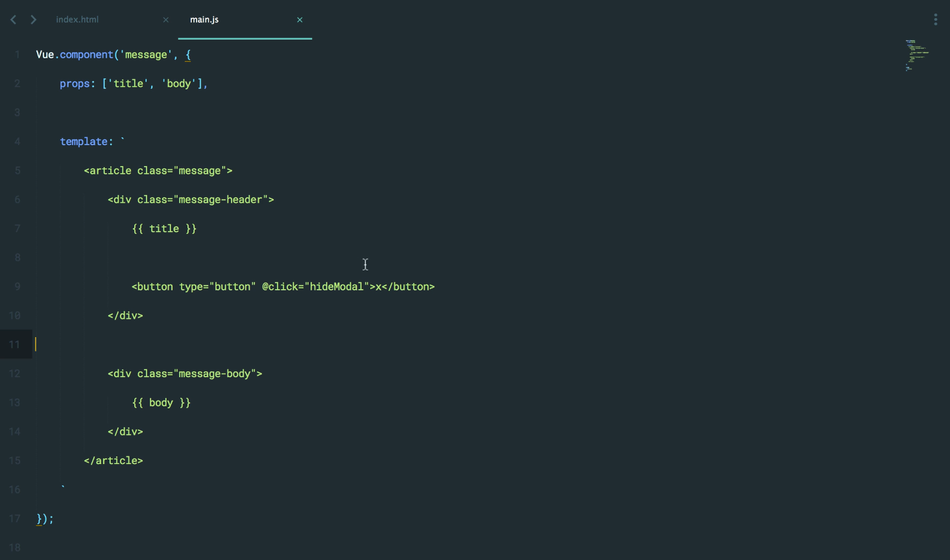
Task: Select line number 17 in the gutter
Action: [x=15, y=519]
